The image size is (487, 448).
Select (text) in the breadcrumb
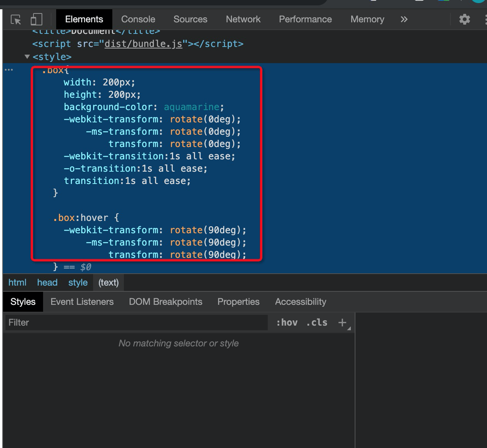(x=108, y=283)
